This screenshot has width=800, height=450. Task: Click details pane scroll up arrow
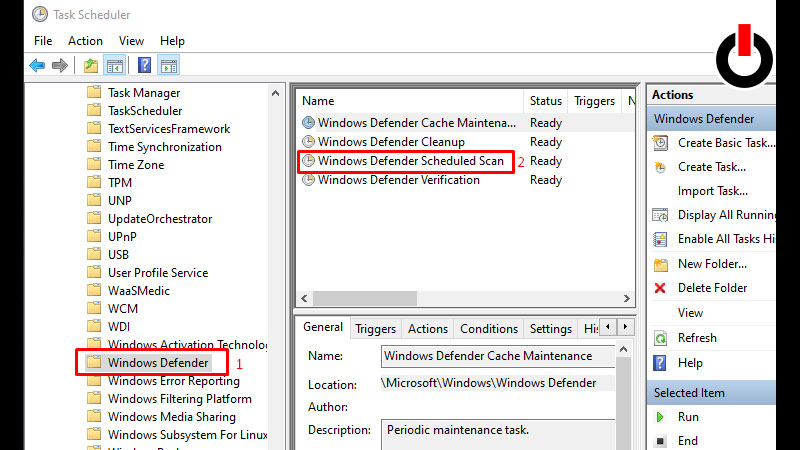623,349
